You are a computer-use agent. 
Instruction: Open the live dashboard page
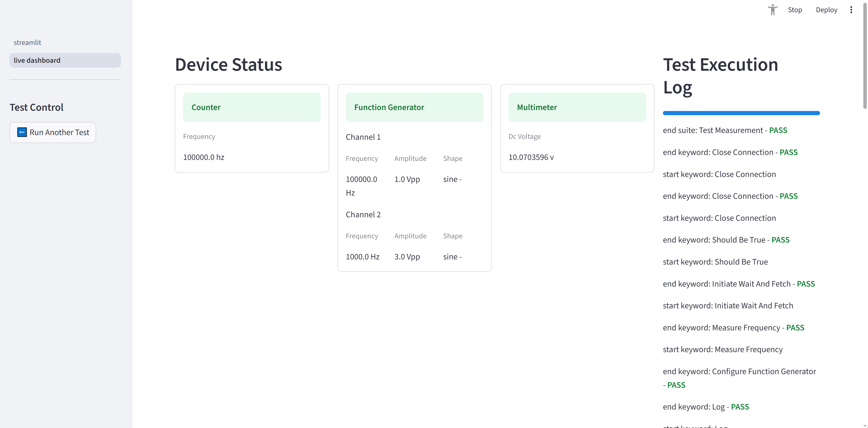65,60
